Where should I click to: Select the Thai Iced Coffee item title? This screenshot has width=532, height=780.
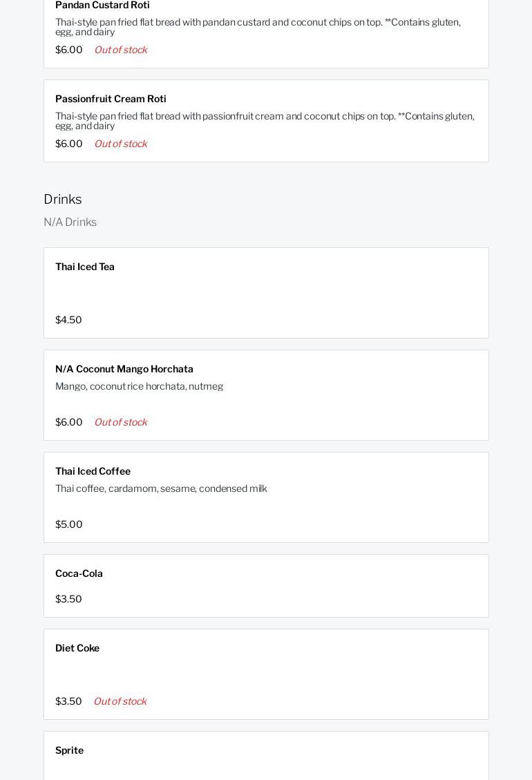tap(93, 471)
